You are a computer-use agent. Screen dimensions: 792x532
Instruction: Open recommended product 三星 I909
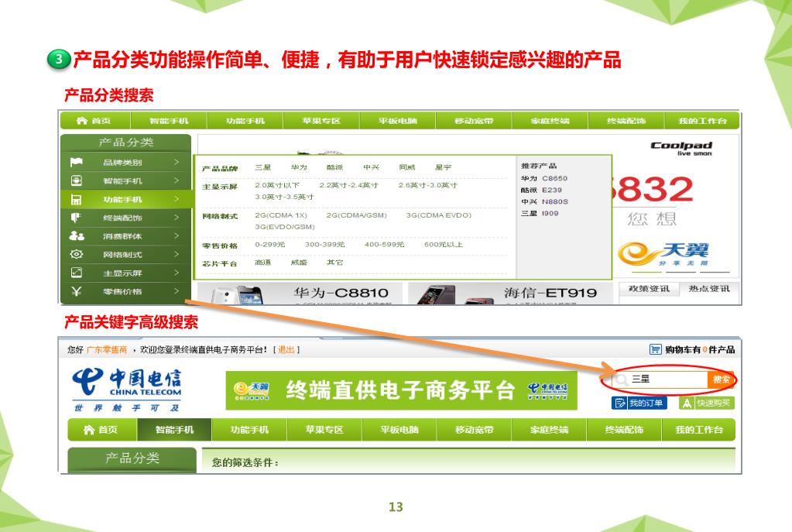(x=540, y=213)
